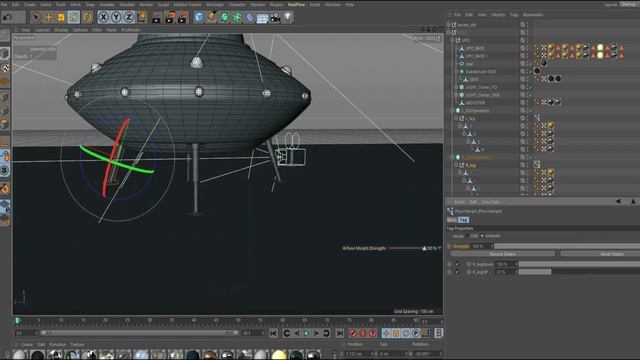Click the Attribute Manager up arrow
The height and width of the screenshot is (360, 640).
633,201
